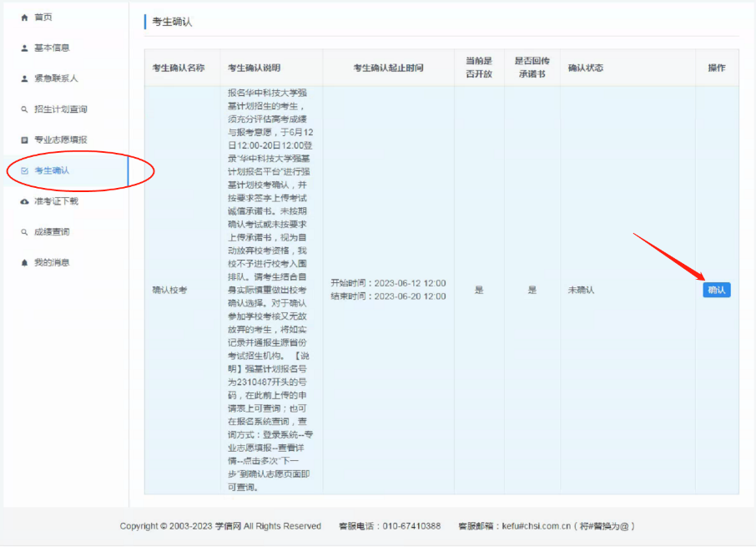
Task: Click the form icon beside 专业志愿填报
Action: 24,140
